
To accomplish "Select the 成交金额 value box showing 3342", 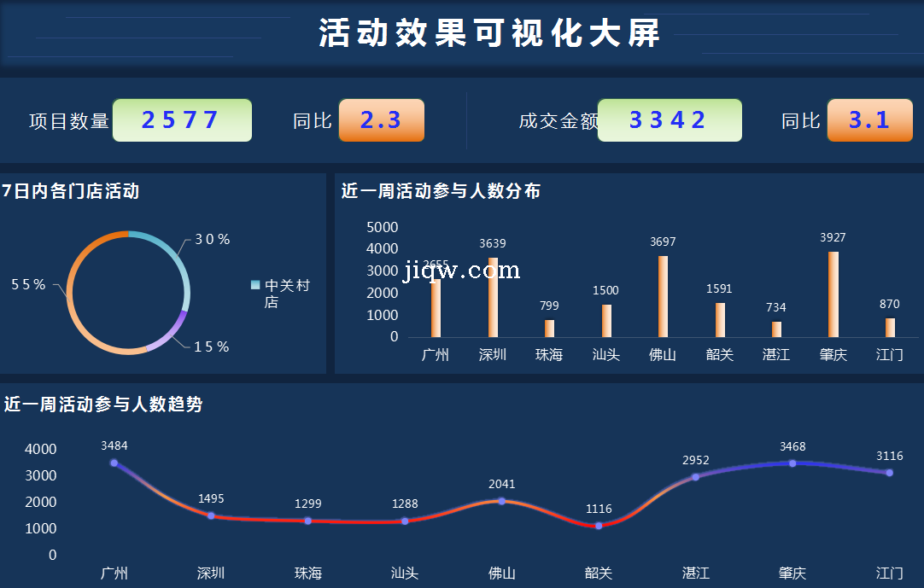I will [669, 120].
